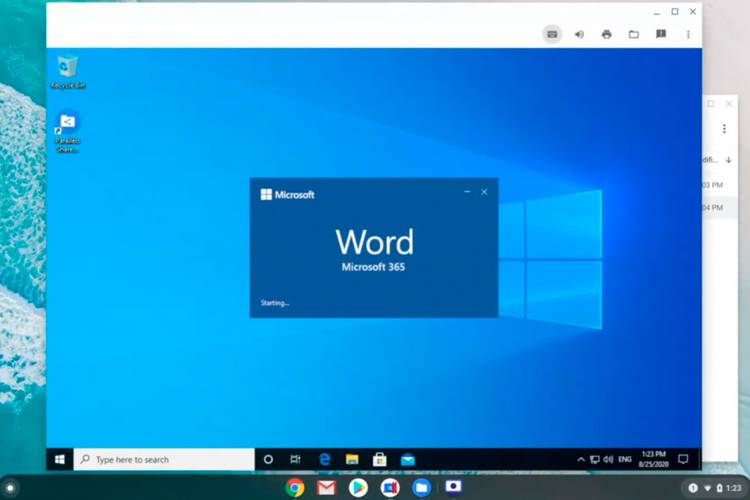This screenshot has height=500, width=750.
Task: Click the Windows VM icon on the shelf
Action: tap(453, 487)
